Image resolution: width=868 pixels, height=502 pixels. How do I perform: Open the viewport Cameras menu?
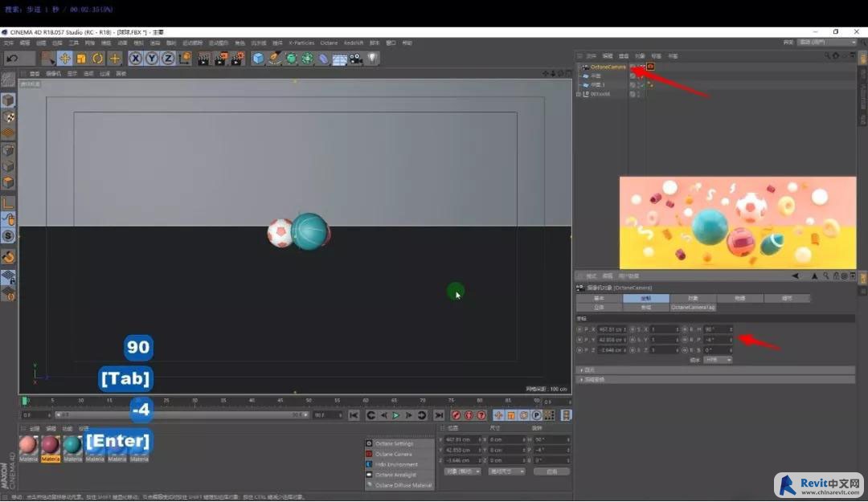point(53,74)
